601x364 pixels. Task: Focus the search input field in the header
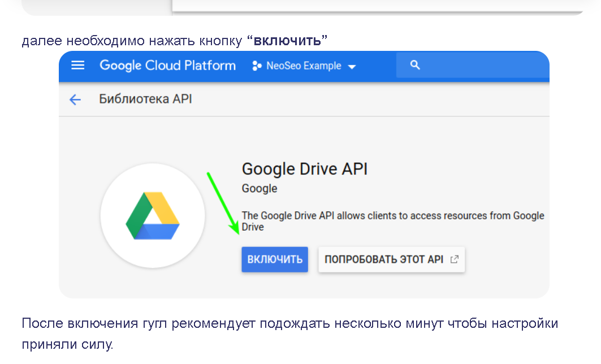[473, 65]
